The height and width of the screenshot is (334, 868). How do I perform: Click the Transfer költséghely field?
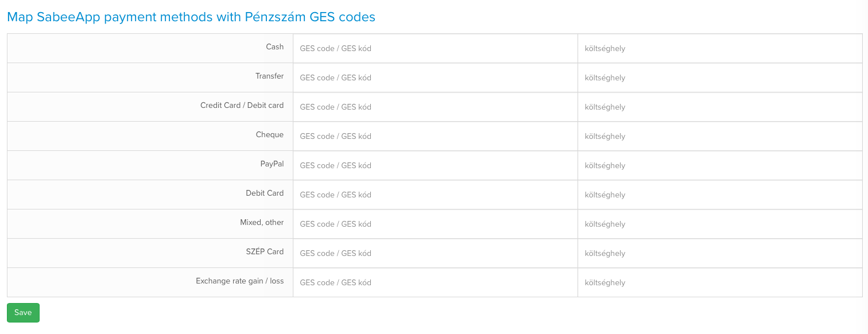pyautogui.click(x=720, y=78)
